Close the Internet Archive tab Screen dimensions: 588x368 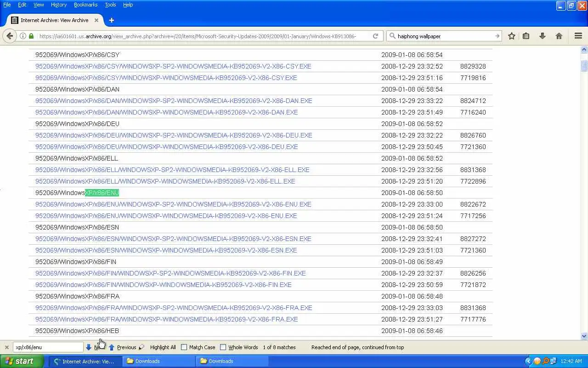[x=96, y=20]
